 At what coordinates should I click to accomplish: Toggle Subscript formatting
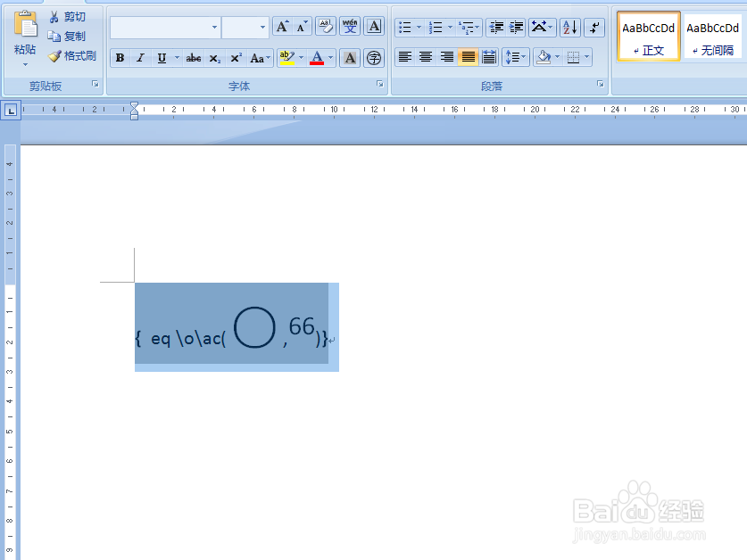215,58
